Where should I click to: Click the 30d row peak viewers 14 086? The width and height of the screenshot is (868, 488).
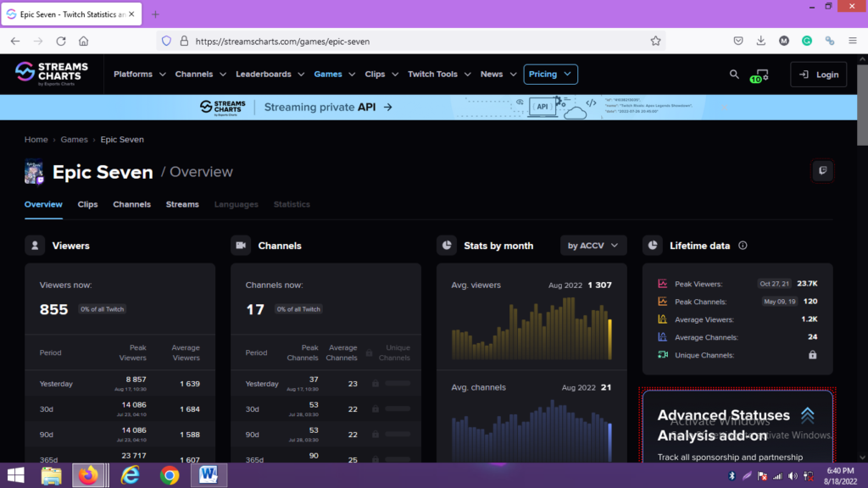(x=133, y=405)
